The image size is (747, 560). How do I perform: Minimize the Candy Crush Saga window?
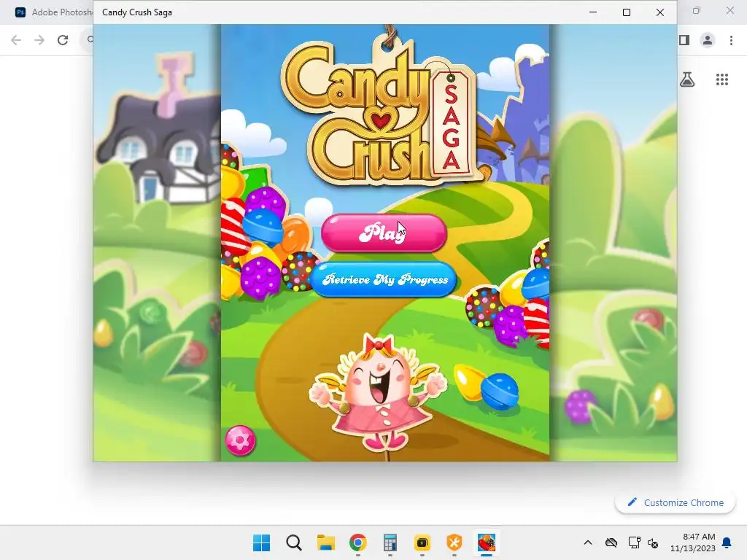pyautogui.click(x=593, y=12)
